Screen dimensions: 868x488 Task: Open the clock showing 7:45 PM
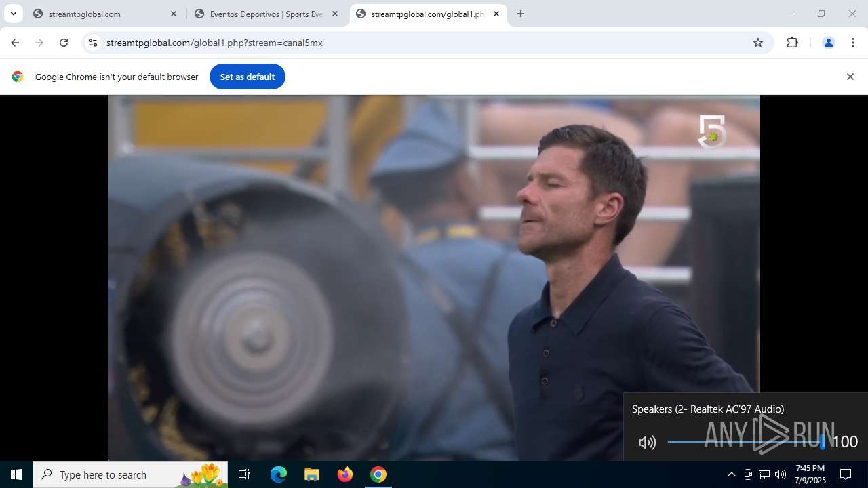point(810,474)
